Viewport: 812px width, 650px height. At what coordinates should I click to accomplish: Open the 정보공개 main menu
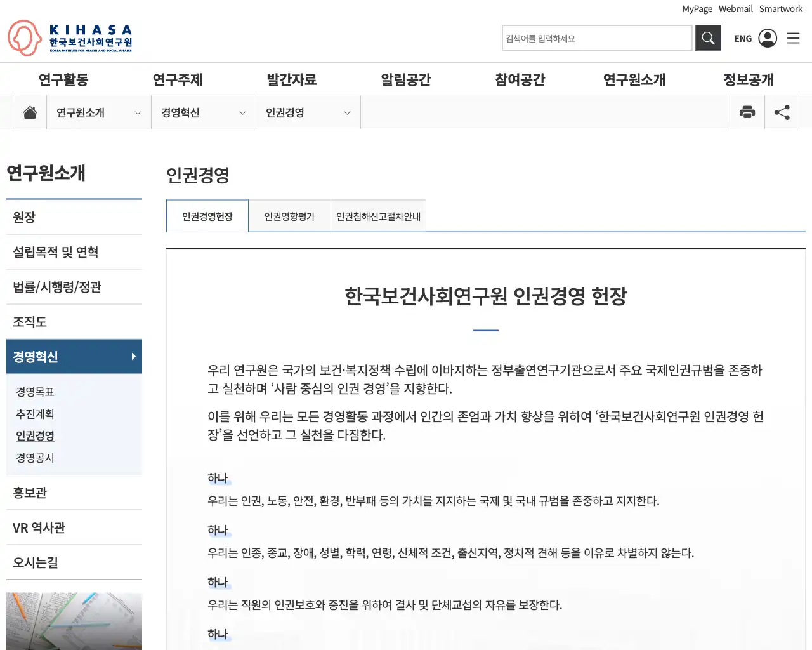[748, 79]
